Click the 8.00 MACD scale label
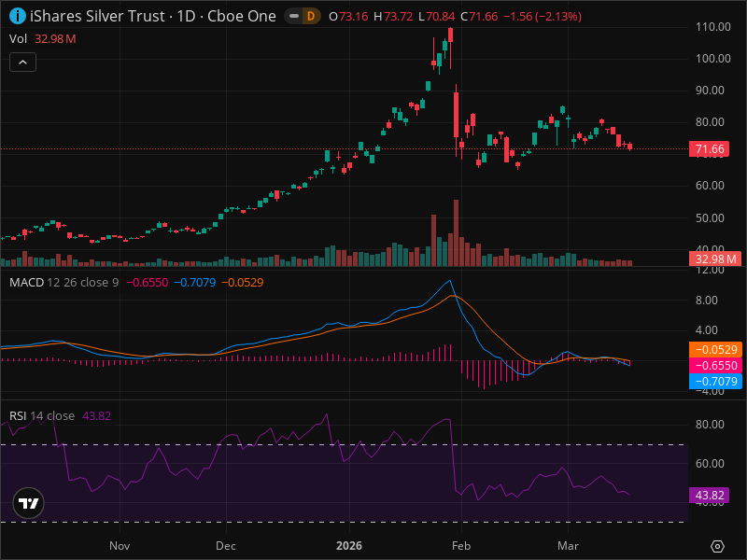This screenshot has width=747, height=560. 707,300
